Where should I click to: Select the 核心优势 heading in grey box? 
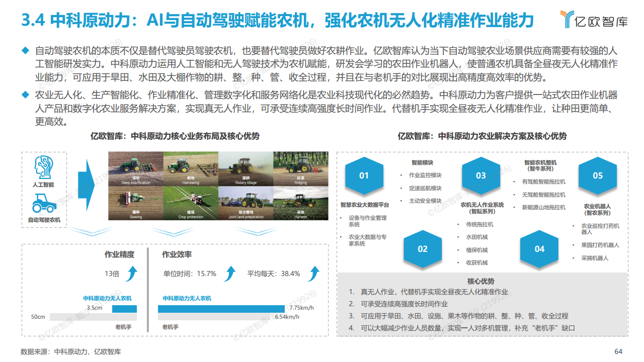coord(481,281)
